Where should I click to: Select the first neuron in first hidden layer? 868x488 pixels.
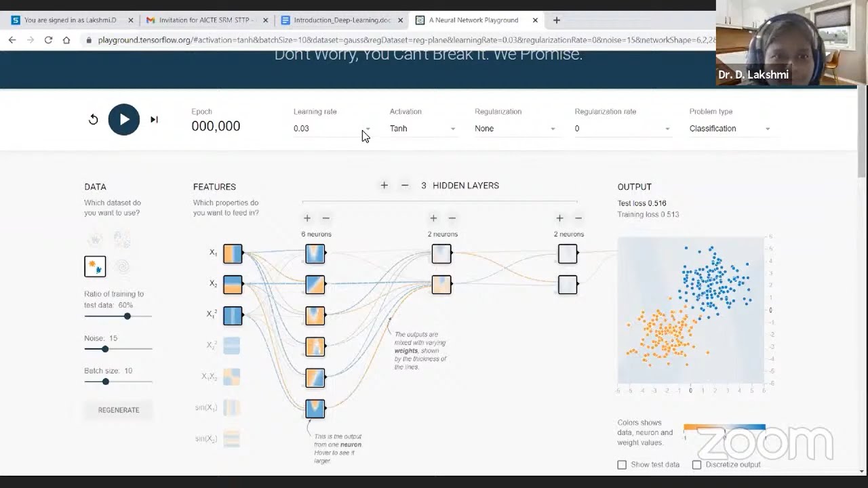click(315, 253)
